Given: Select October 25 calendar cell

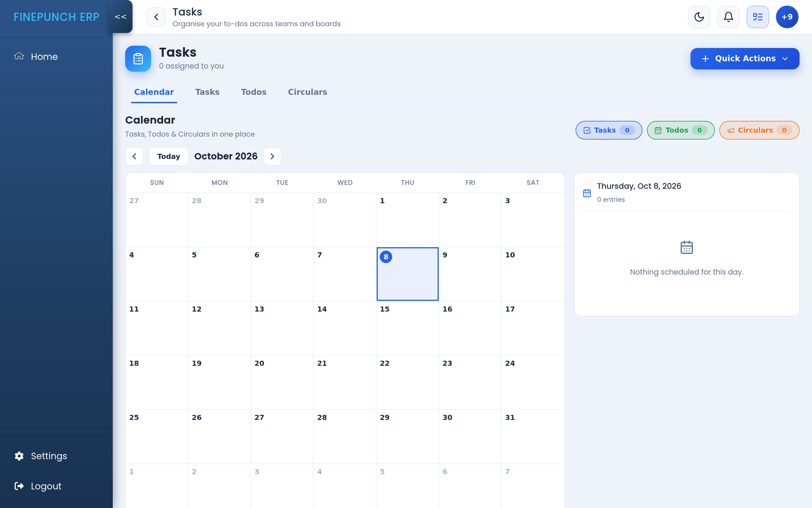Looking at the screenshot, I should click(x=157, y=436).
